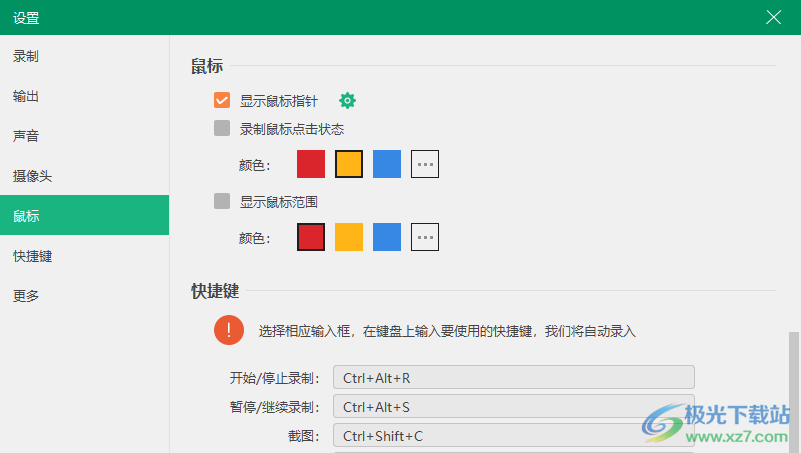Focus the 截图 hotkey field

click(x=514, y=436)
